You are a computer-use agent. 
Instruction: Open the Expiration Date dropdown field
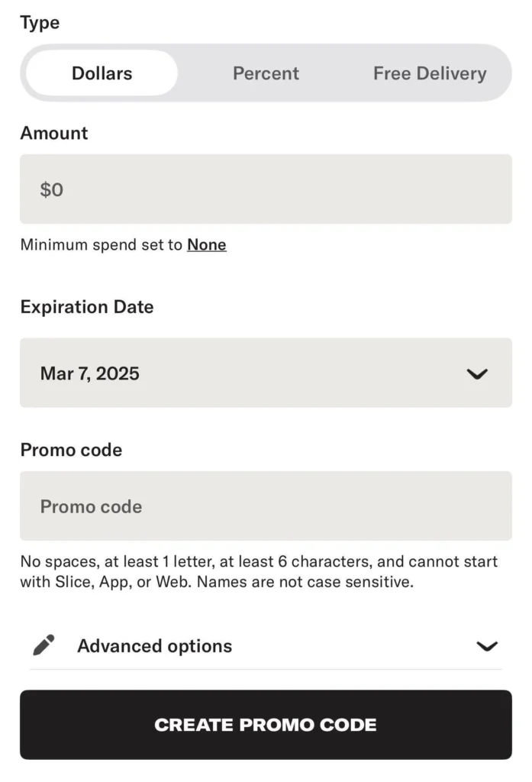[x=266, y=373]
